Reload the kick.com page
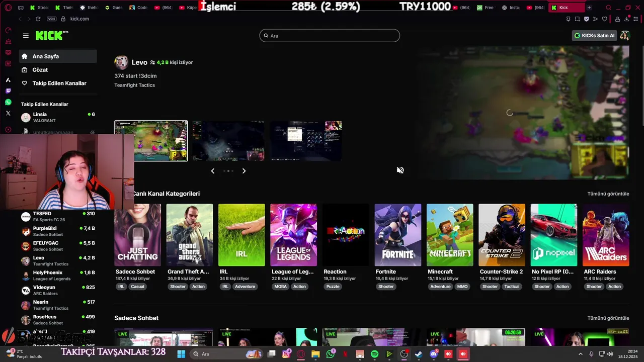The height and width of the screenshot is (362, 644). click(38, 19)
